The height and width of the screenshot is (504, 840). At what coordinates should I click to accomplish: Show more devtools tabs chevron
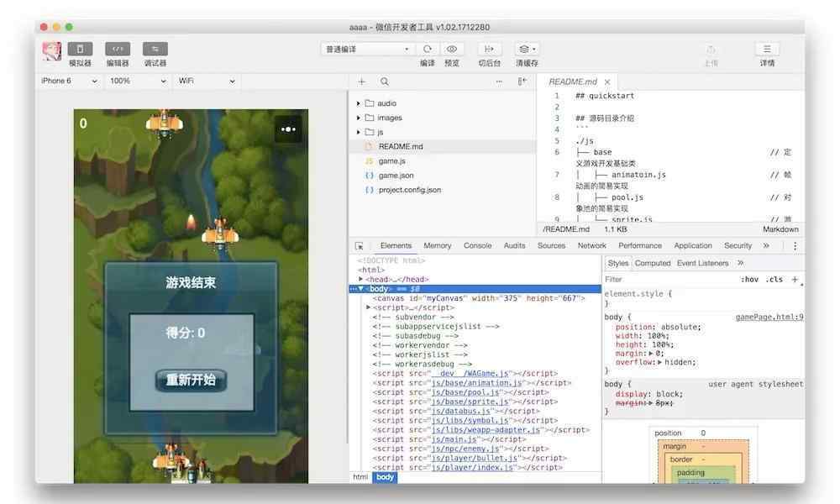(766, 246)
